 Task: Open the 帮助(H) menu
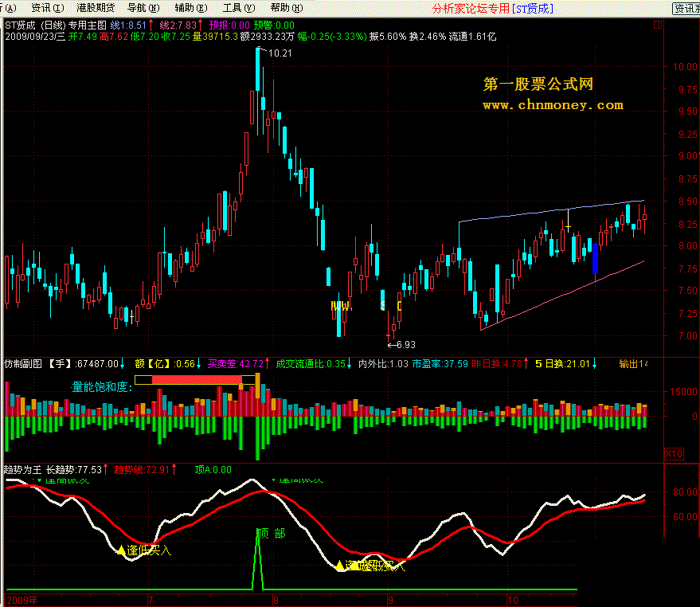point(287,8)
